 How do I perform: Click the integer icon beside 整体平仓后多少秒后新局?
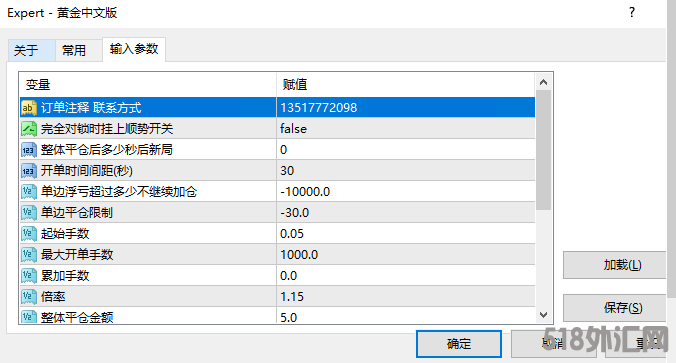tap(28, 150)
